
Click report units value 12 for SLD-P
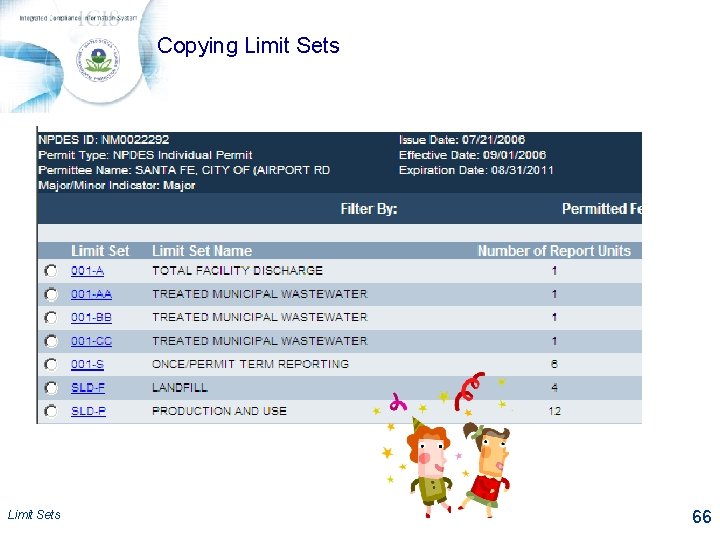(x=554, y=411)
